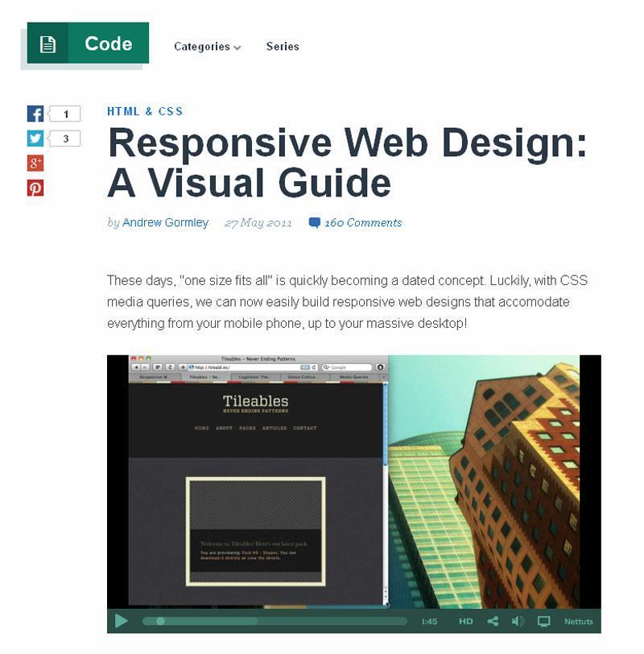Click the video share icon
This screenshot has width=644, height=654.
[493, 621]
